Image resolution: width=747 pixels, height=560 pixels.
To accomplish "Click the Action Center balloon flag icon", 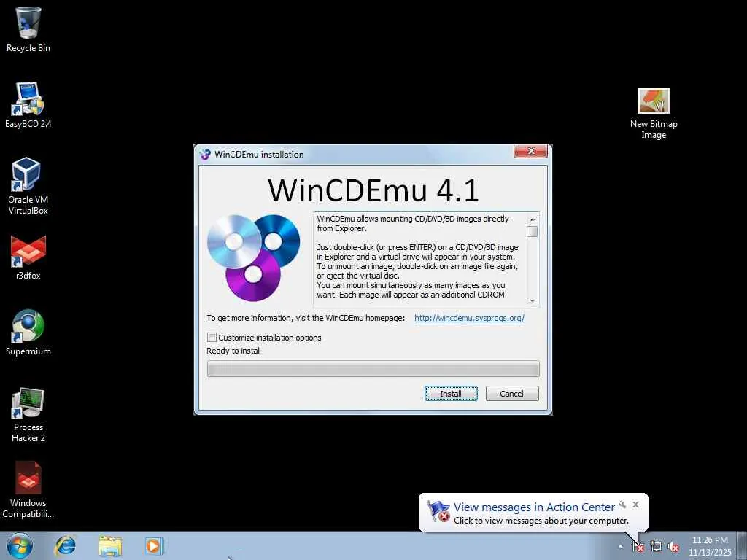I will point(438,511).
